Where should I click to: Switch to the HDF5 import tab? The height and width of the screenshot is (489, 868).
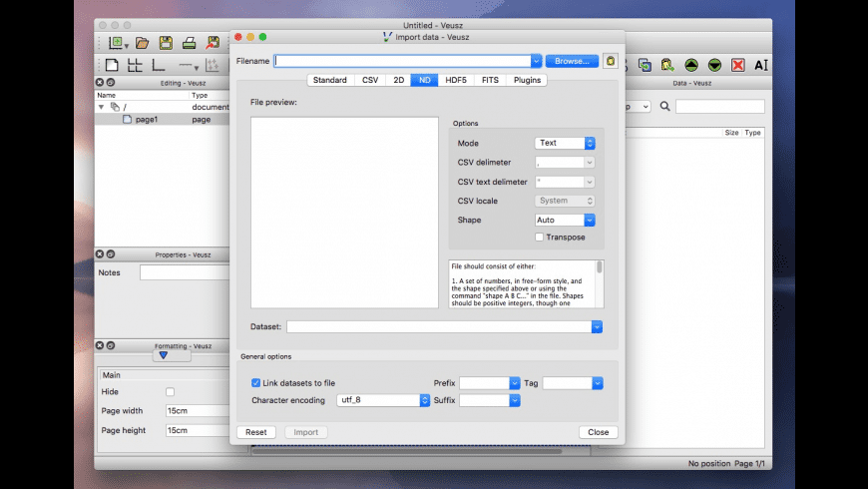[x=456, y=80]
